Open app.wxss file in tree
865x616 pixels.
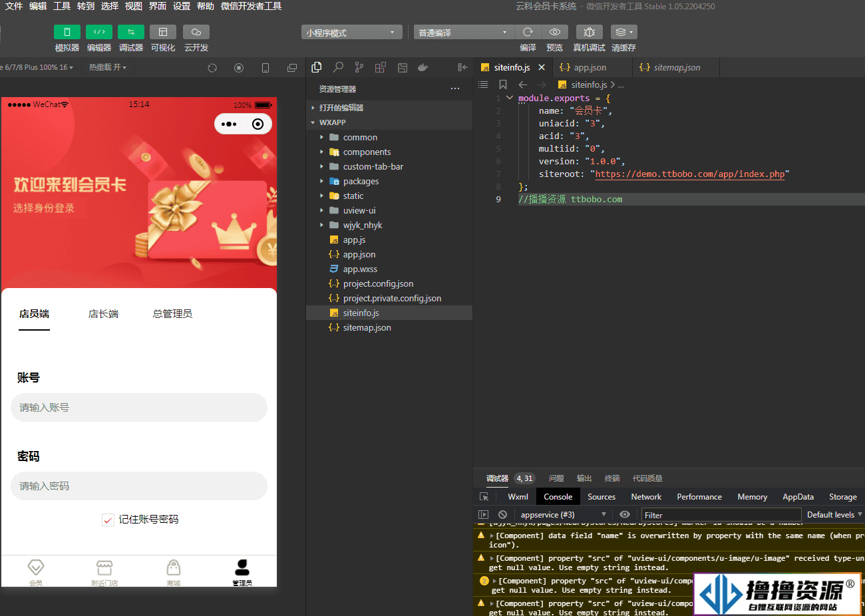pyautogui.click(x=389, y=269)
